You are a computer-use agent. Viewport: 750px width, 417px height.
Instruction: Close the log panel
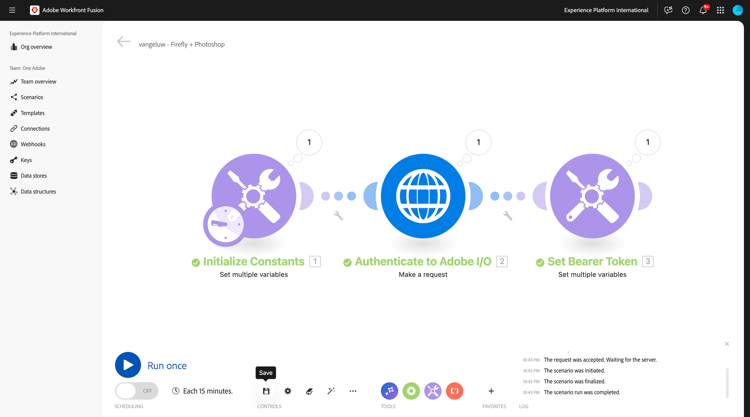tap(727, 344)
